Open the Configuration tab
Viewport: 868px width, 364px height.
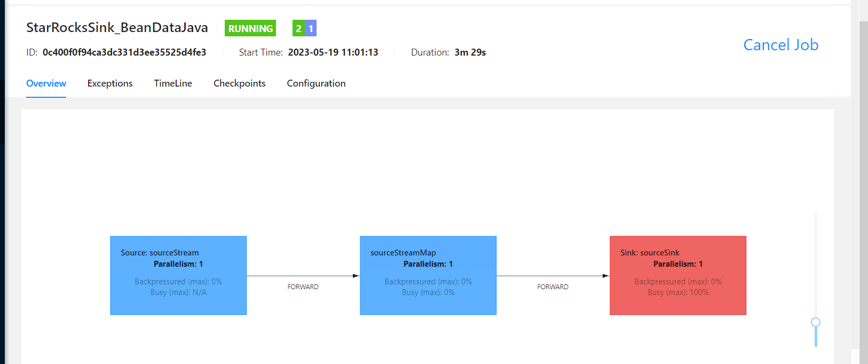[316, 83]
